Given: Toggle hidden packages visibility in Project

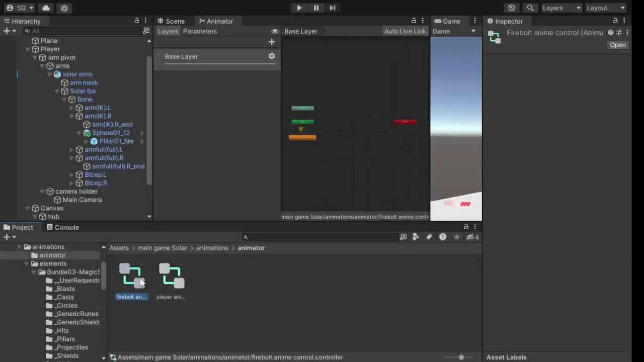Looking at the screenshot, I should [472, 237].
